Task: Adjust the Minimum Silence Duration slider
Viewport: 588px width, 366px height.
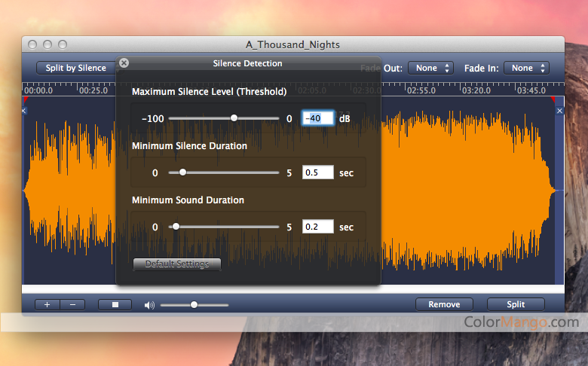Action: point(182,172)
